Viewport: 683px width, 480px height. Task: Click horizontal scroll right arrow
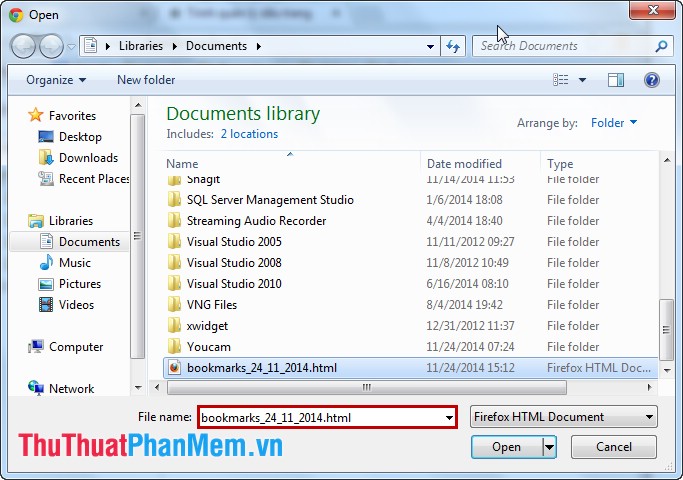pos(650,387)
